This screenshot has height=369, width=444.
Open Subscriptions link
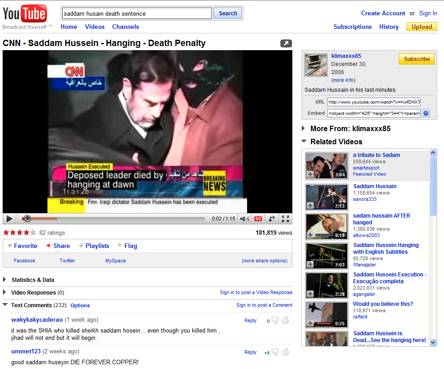click(352, 27)
